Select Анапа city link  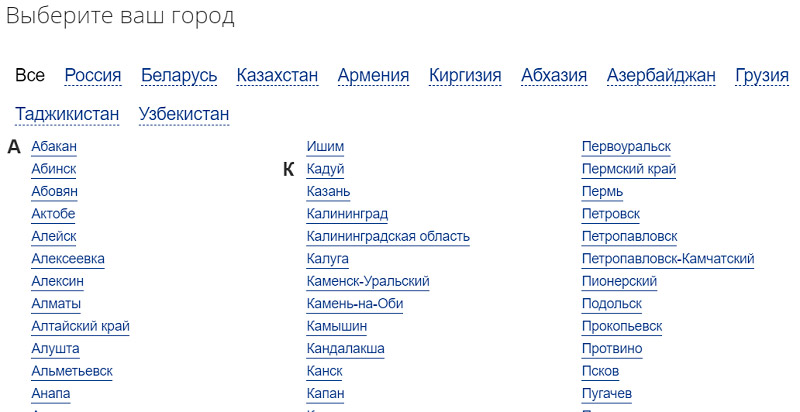51,393
